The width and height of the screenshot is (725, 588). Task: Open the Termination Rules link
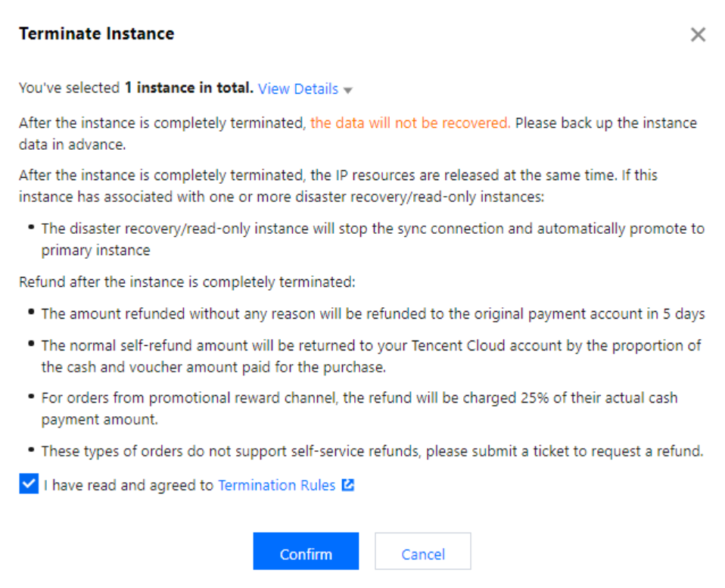click(x=276, y=485)
